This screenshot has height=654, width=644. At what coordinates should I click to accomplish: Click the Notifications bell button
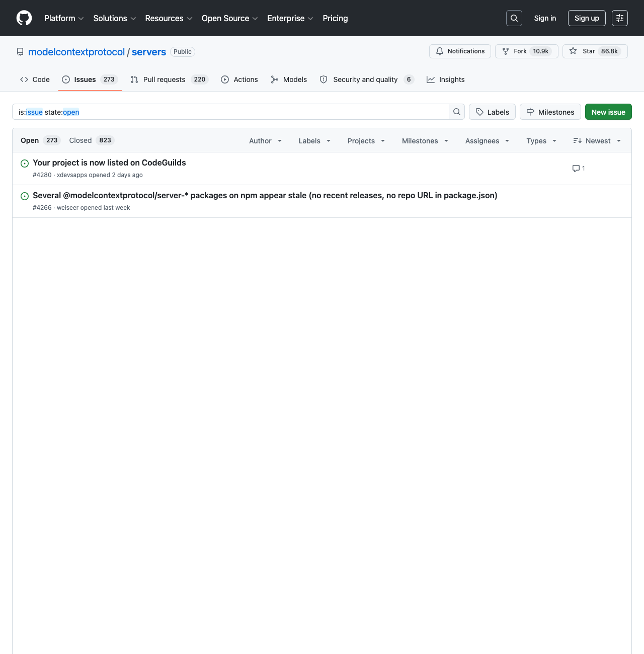point(460,51)
